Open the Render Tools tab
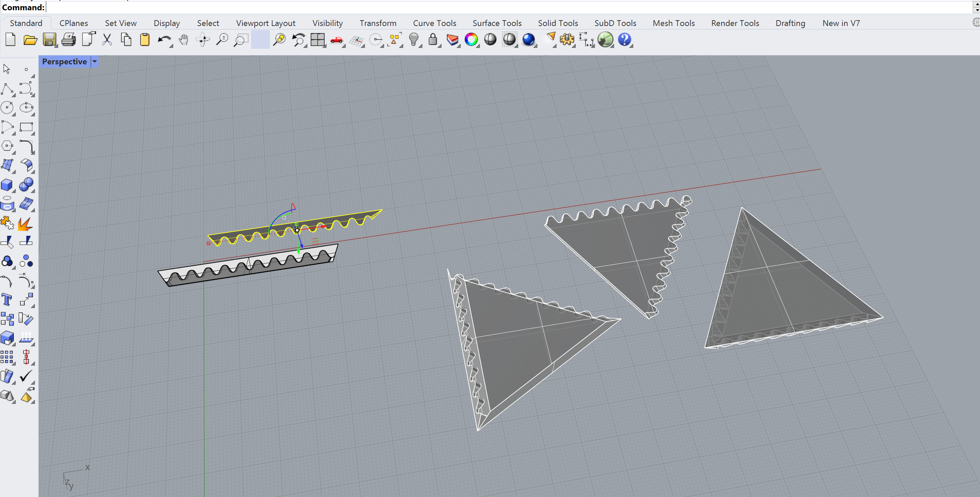 coord(735,23)
